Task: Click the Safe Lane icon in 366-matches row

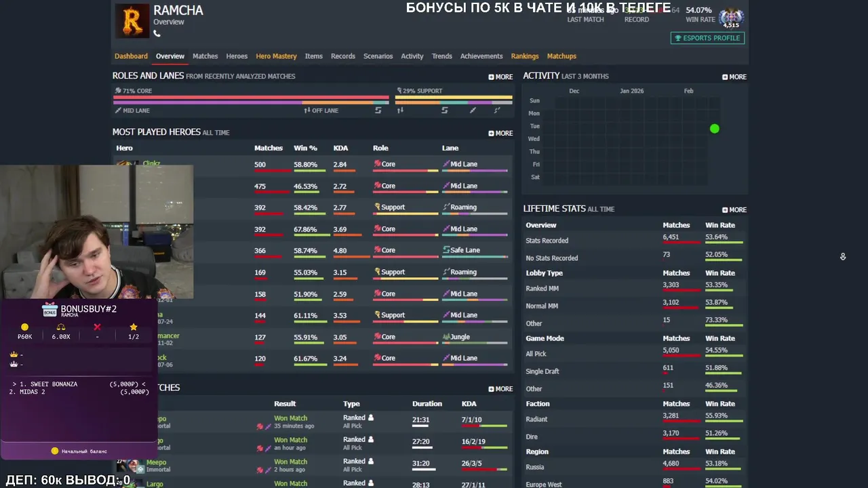Action: pos(446,250)
